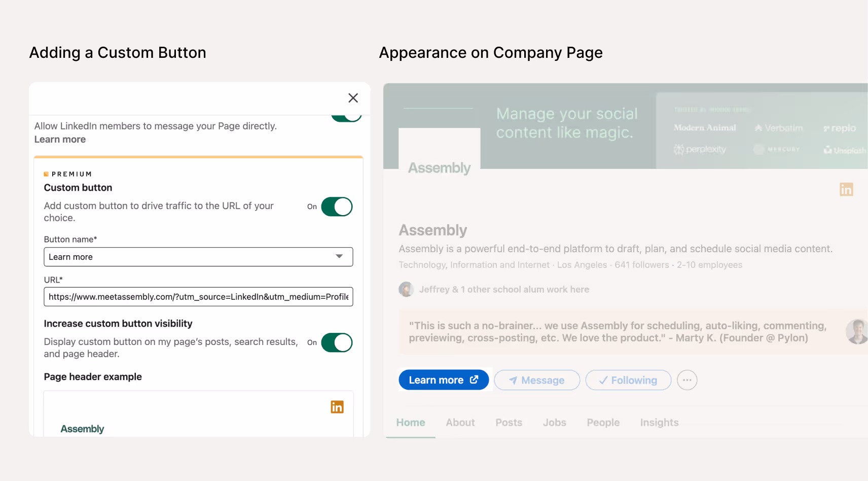Viewport: 868px width, 481px height.
Task: Click the PREMIUM badge label
Action: tap(68, 174)
